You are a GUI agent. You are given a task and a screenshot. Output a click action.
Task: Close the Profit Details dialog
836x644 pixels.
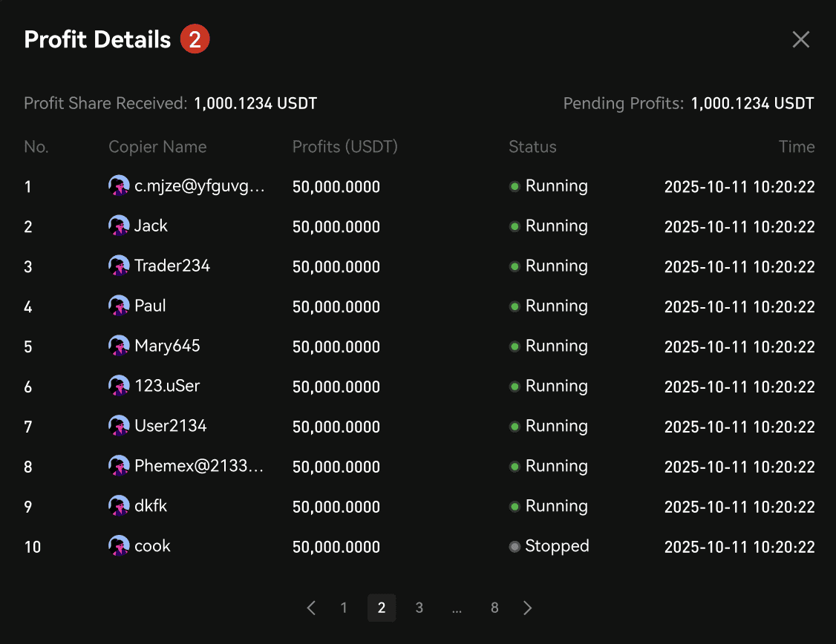(800, 39)
